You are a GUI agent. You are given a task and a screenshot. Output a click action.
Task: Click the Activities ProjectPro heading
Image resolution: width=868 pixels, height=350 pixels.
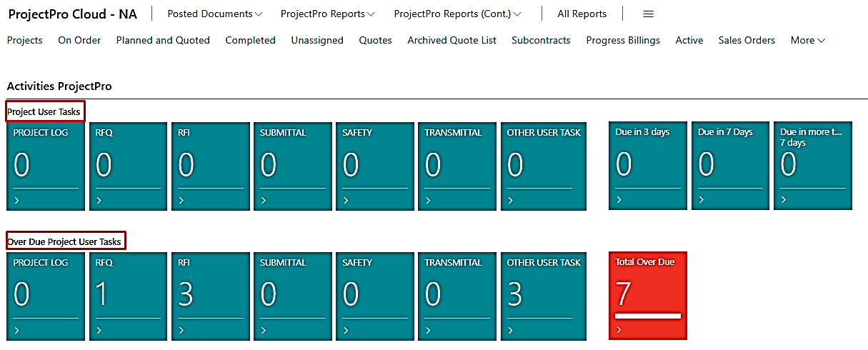59,86
